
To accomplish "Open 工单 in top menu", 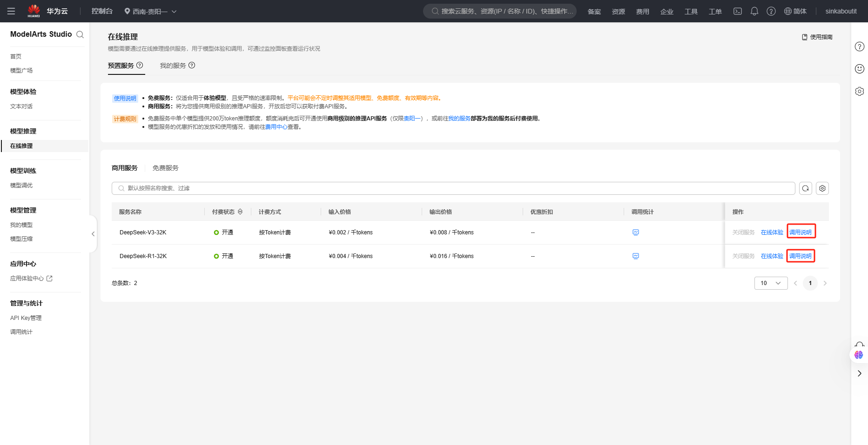I will 715,12.
